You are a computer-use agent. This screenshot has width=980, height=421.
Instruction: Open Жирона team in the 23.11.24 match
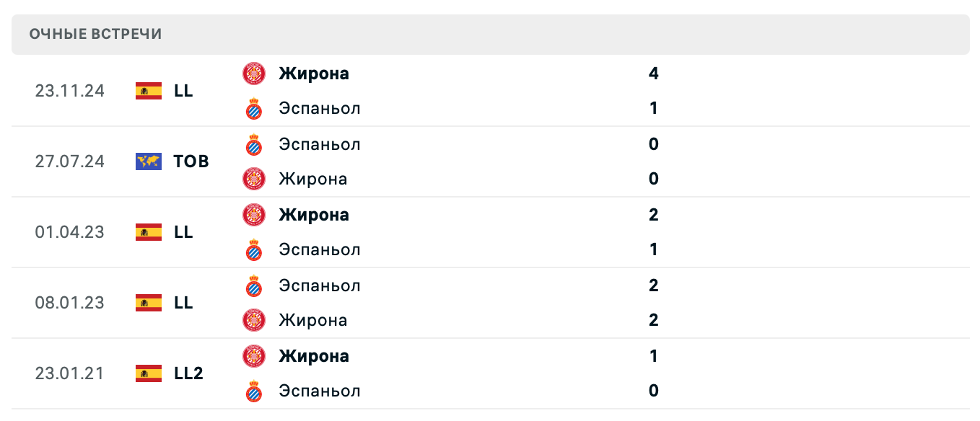click(314, 74)
